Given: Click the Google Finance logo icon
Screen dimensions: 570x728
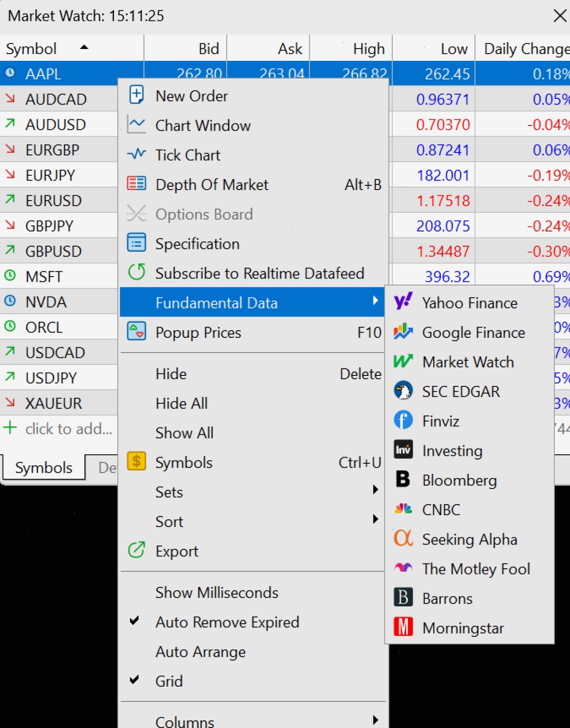Looking at the screenshot, I should (403, 332).
